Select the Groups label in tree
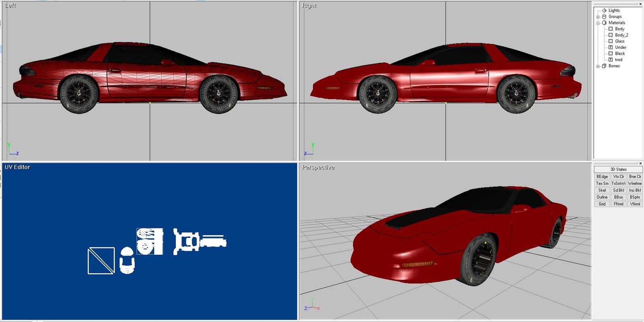The width and height of the screenshot is (644, 322). tap(615, 17)
